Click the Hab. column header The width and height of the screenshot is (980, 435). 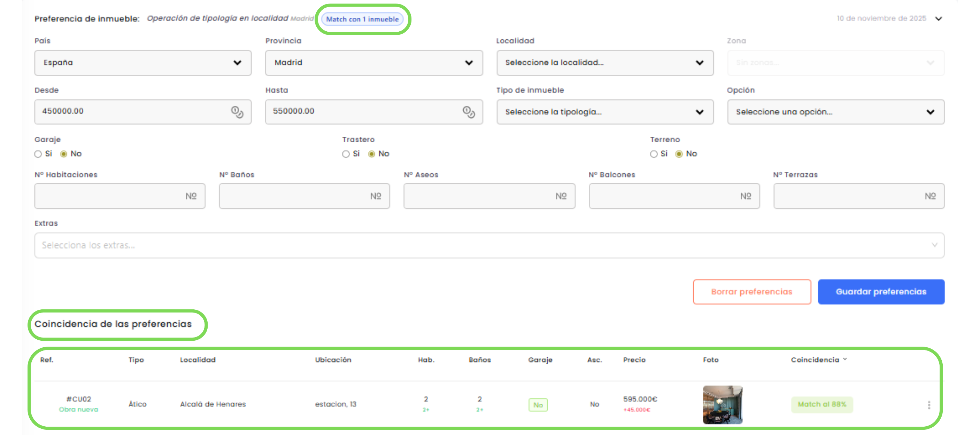[426, 360]
